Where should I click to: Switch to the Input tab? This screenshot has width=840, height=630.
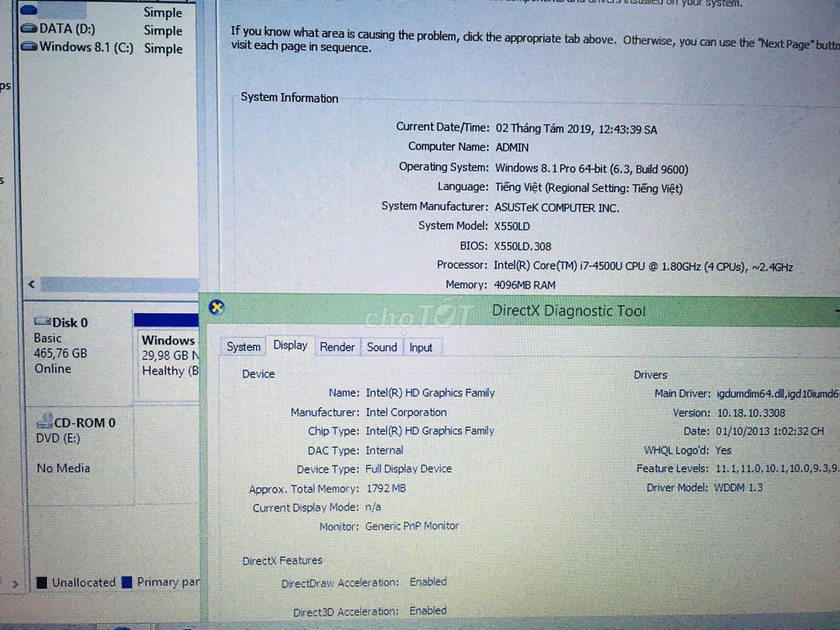pyautogui.click(x=421, y=348)
